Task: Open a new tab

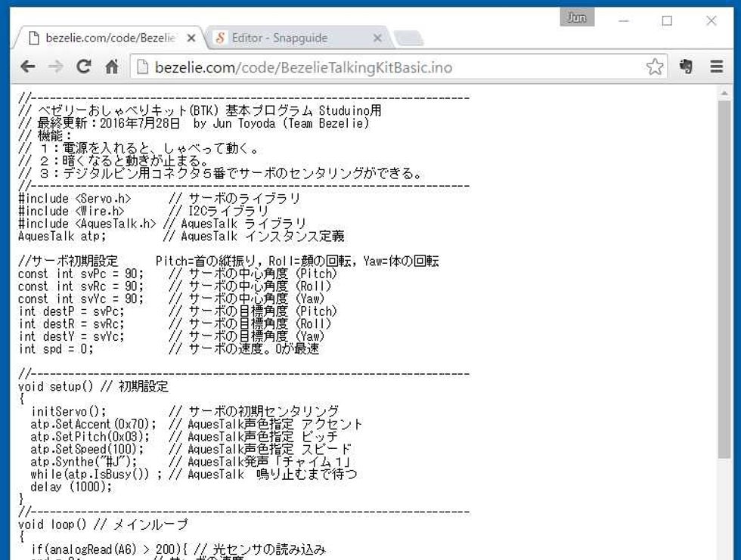Action: pos(409,39)
